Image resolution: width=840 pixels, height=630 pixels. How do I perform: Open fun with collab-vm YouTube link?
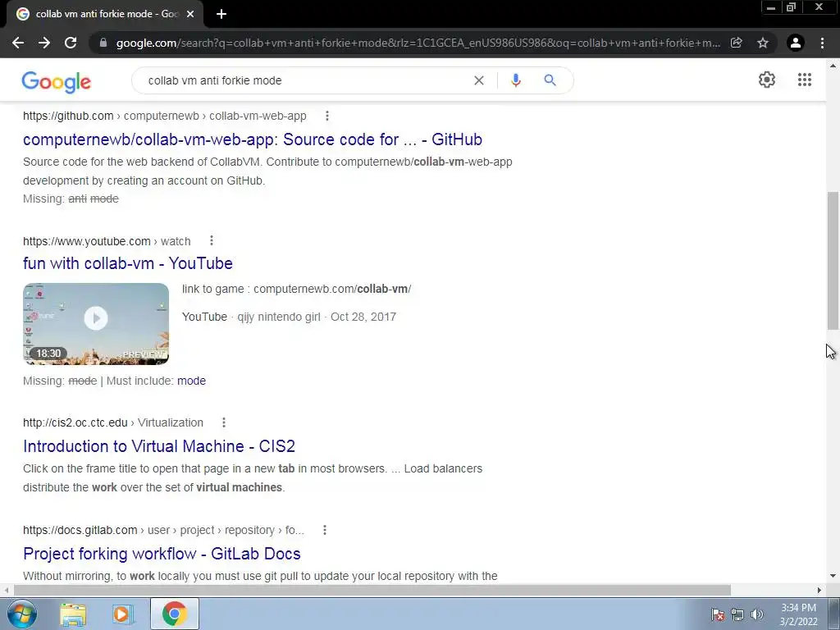click(x=127, y=263)
